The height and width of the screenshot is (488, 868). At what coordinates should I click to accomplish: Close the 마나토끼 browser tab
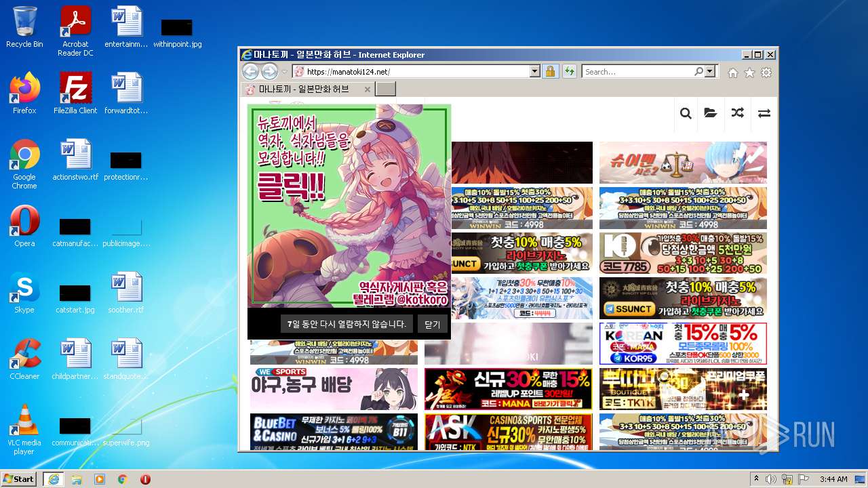(368, 89)
